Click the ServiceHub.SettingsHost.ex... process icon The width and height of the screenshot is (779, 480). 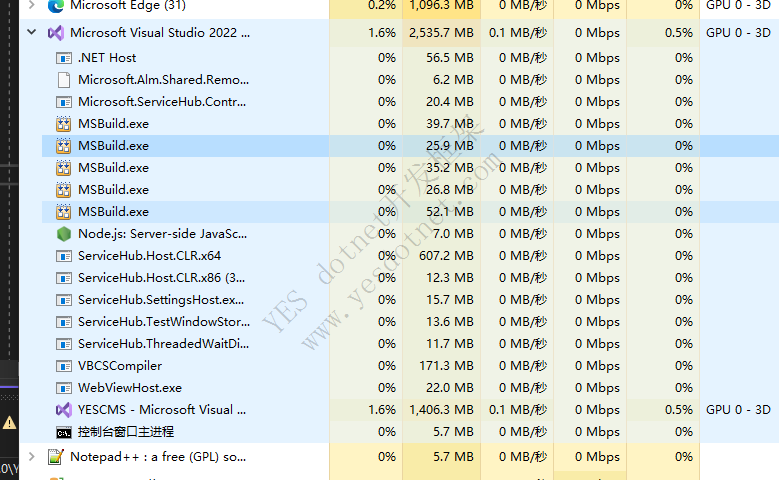point(64,300)
